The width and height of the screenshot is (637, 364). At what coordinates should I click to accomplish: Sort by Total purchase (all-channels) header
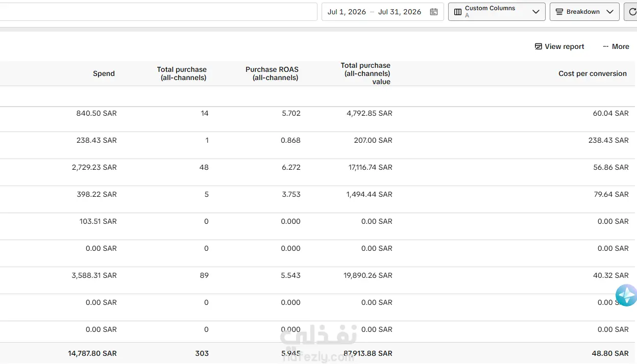182,73
